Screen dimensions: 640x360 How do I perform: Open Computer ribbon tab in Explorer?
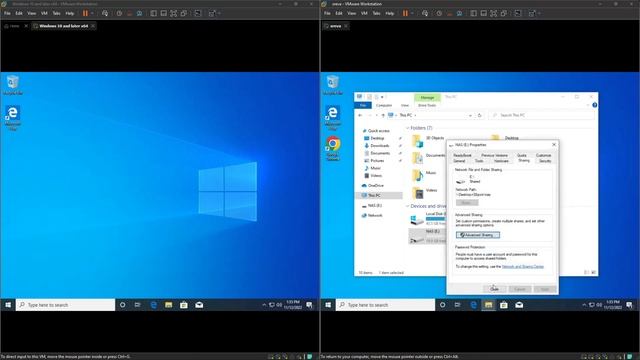(384, 105)
